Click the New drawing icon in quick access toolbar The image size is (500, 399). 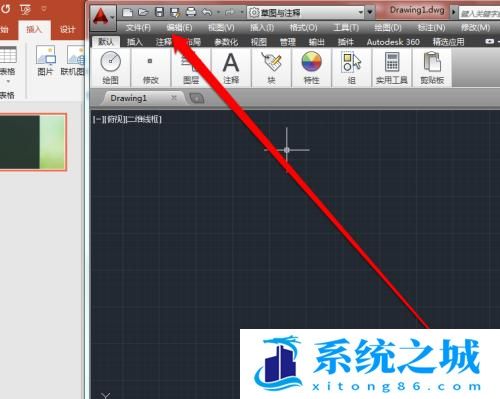(x=127, y=12)
